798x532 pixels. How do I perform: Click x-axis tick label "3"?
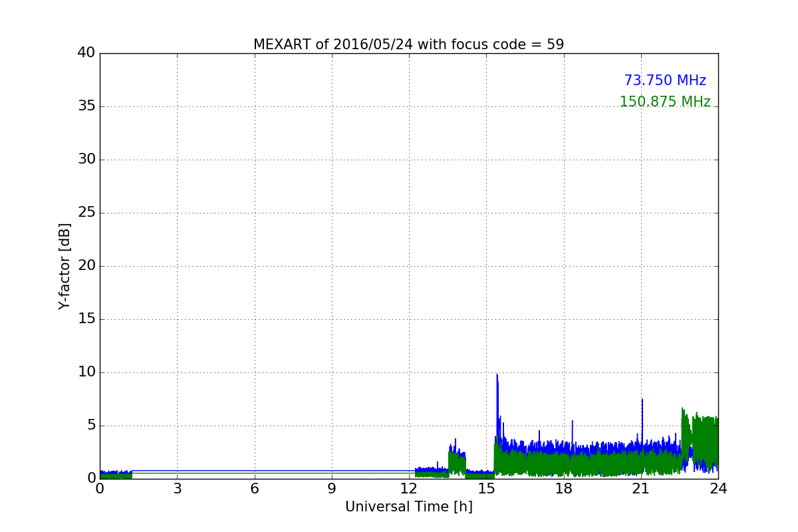177,489
